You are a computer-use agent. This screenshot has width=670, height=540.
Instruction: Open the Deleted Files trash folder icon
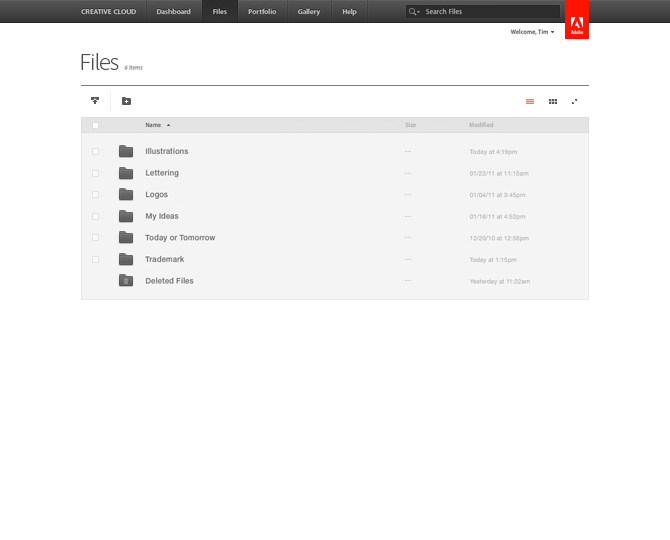pyautogui.click(x=125, y=281)
